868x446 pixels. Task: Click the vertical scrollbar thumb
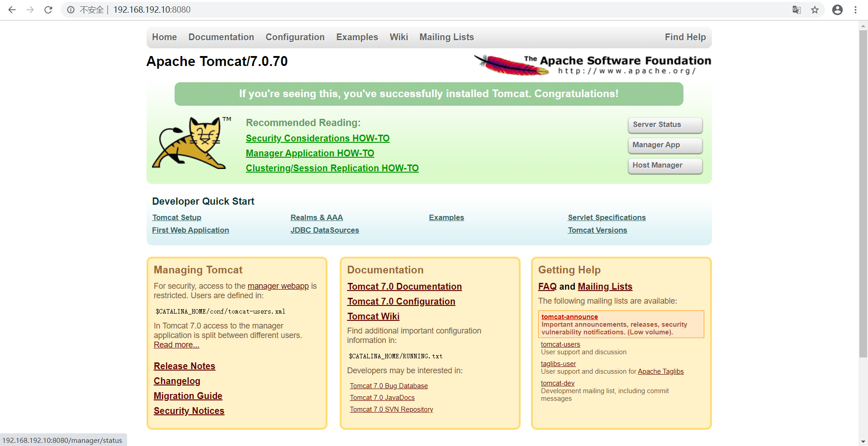click(863, 194)
